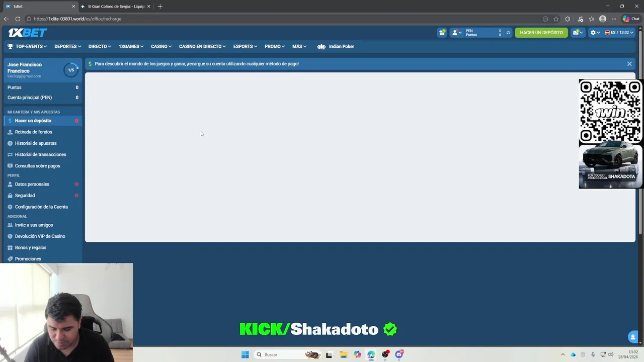This screenshot has height=362, width=644.
Task: Open OBS Studio from the taskbar
Action: tap(385, 354)
